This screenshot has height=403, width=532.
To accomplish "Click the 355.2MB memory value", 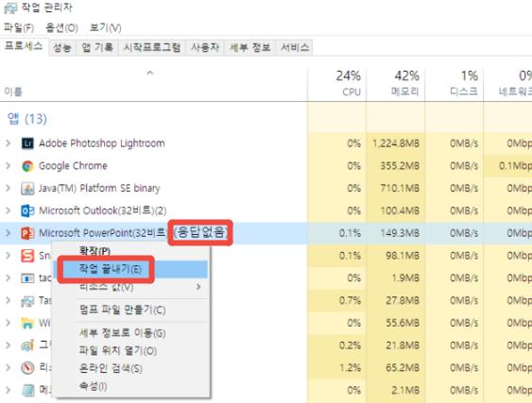I will [400, 166].
